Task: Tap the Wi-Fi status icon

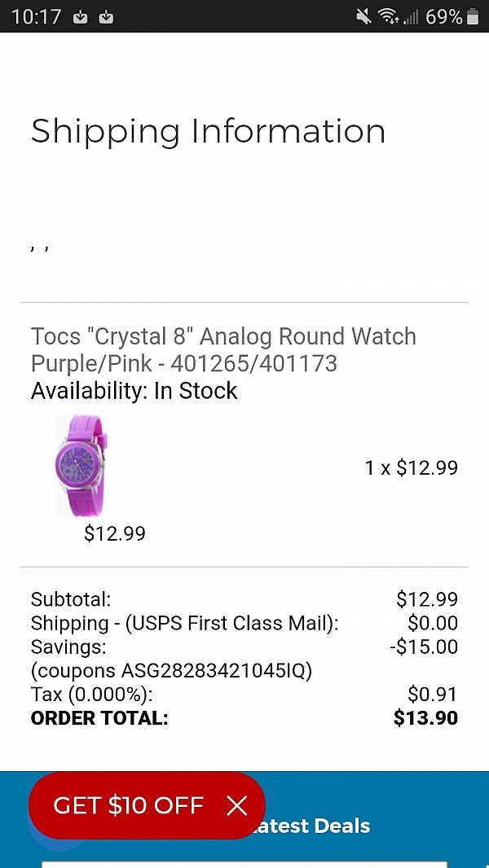Action: pos(388,16)
